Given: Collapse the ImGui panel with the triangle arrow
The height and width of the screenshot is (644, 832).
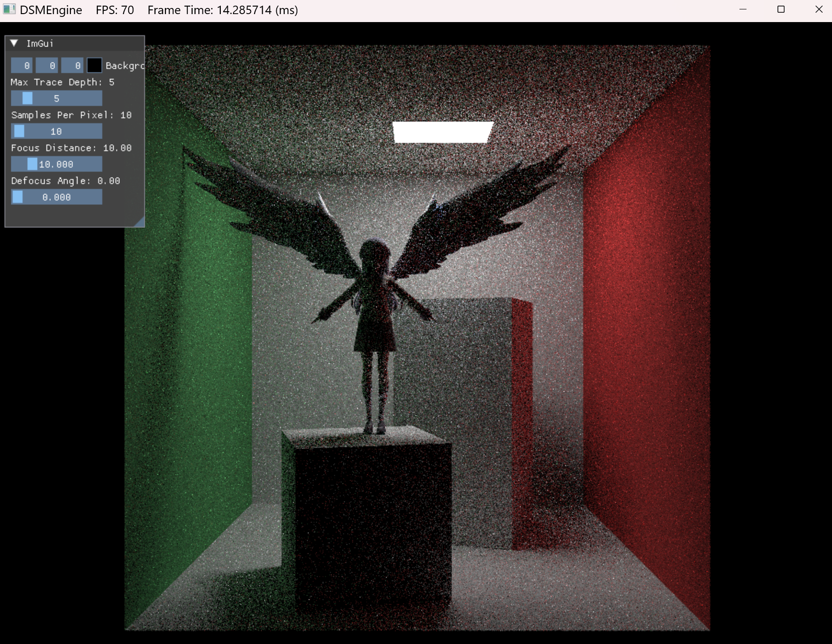Looking at the screenshot, I should [x=14, y=43].
